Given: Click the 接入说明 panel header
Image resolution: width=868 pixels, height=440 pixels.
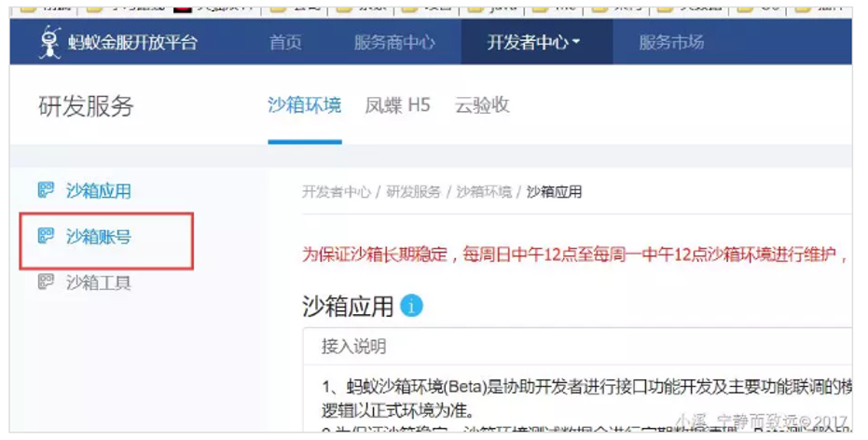Looking at the screenshot, I should click(353, 347).
